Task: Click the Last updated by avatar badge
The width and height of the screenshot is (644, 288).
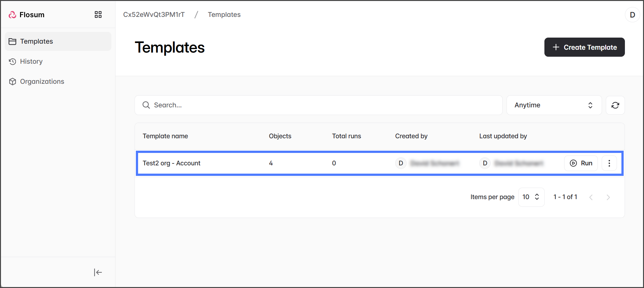Action: click(x=485, y=163)
